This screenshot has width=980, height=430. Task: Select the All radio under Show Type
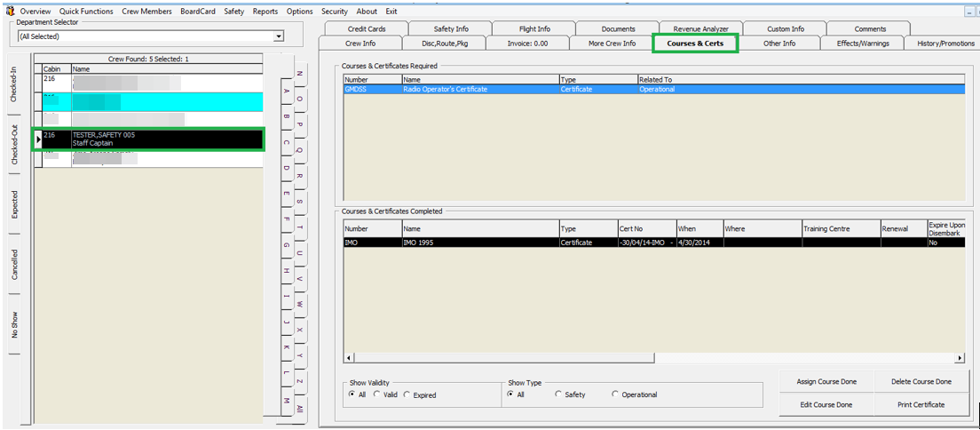click(510, 395)
